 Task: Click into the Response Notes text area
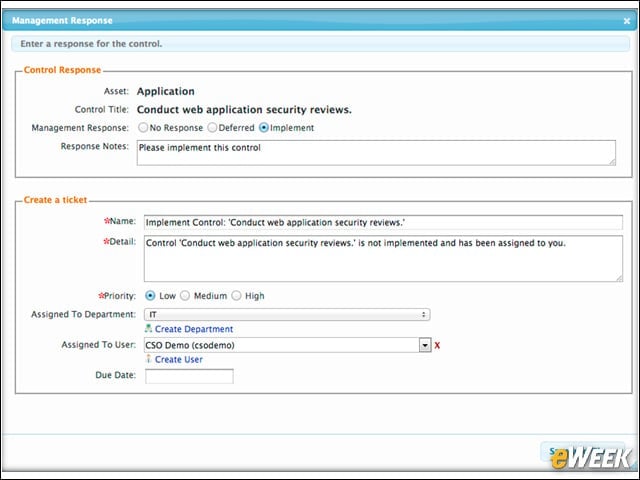pos(376,153)
